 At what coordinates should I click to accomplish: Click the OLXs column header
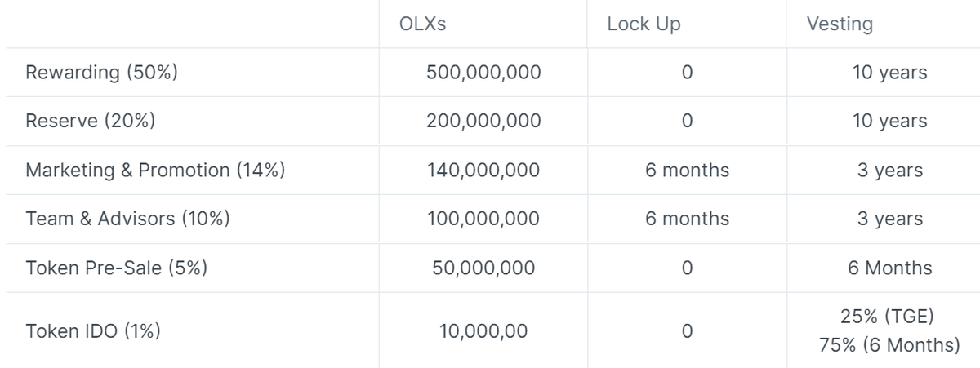coord(423,24)
